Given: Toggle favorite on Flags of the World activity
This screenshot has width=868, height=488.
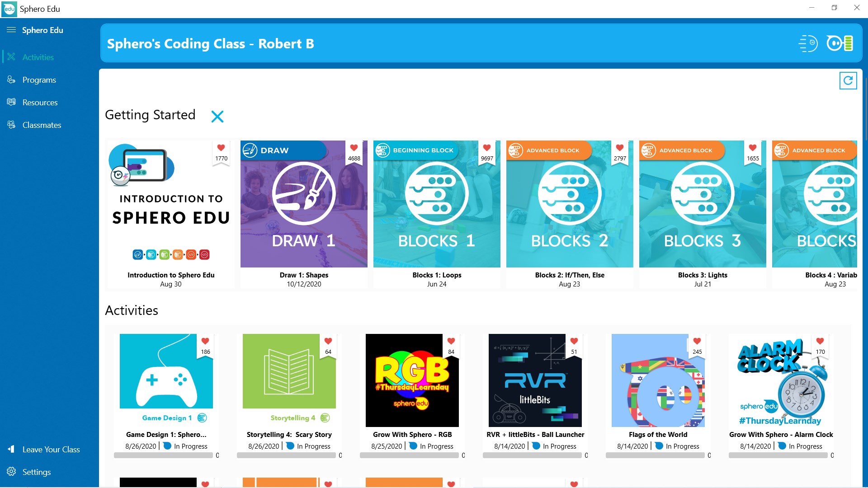Looking at the screenshot, I should [697, 341].
